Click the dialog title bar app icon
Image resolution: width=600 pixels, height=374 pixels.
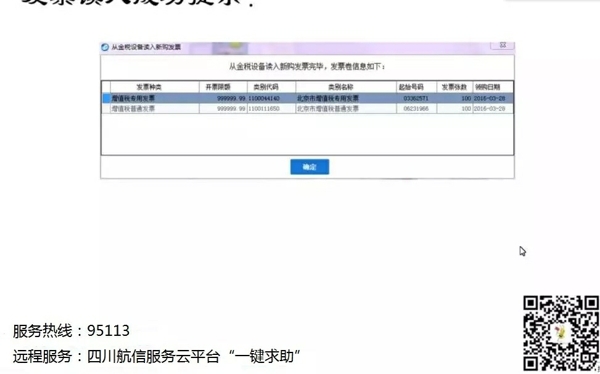point(105,47)
